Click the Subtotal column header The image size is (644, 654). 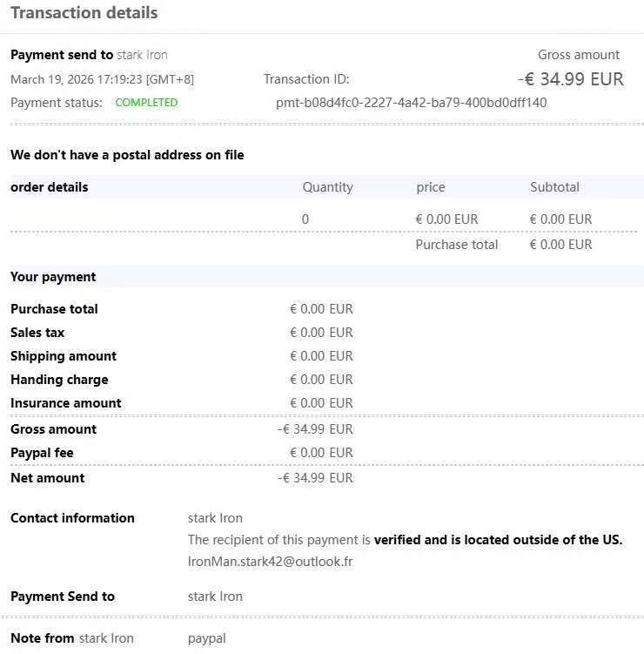(x=554, y=187)
